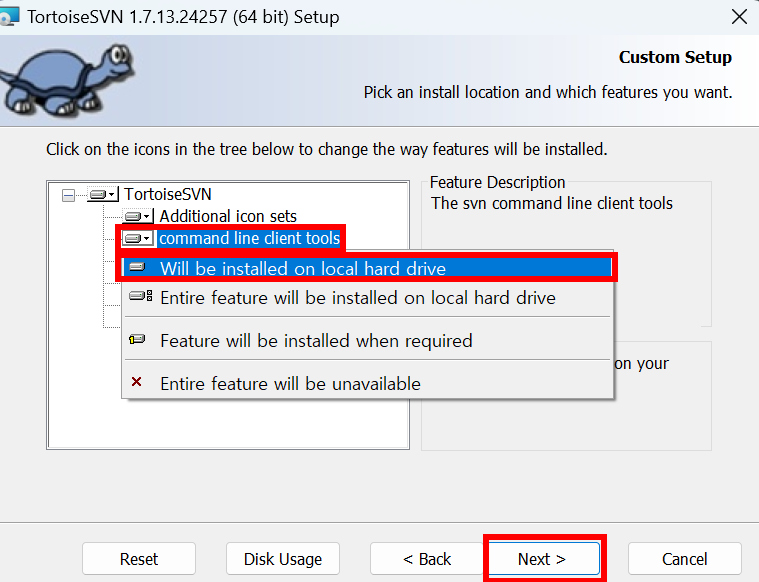
Task: Select the command line client tools item
Action: [249, 238]
